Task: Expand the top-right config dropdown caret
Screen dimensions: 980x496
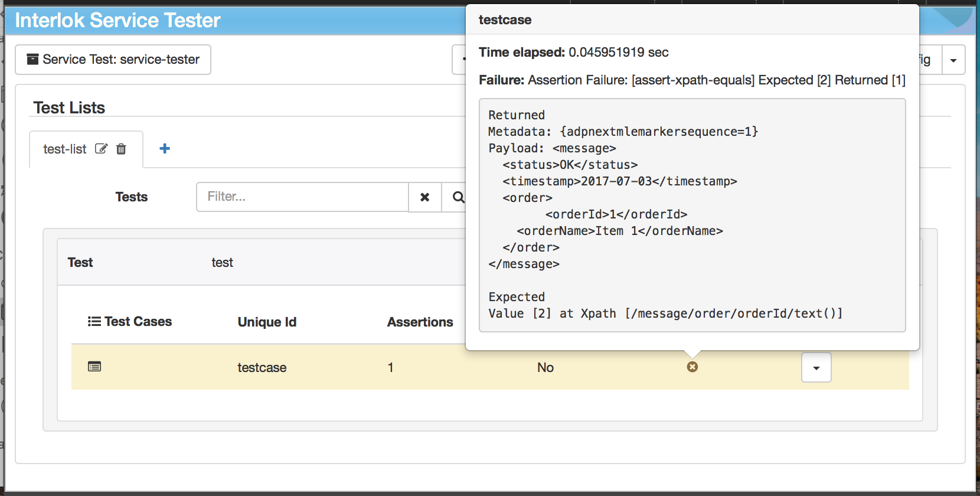Action: 953,60
